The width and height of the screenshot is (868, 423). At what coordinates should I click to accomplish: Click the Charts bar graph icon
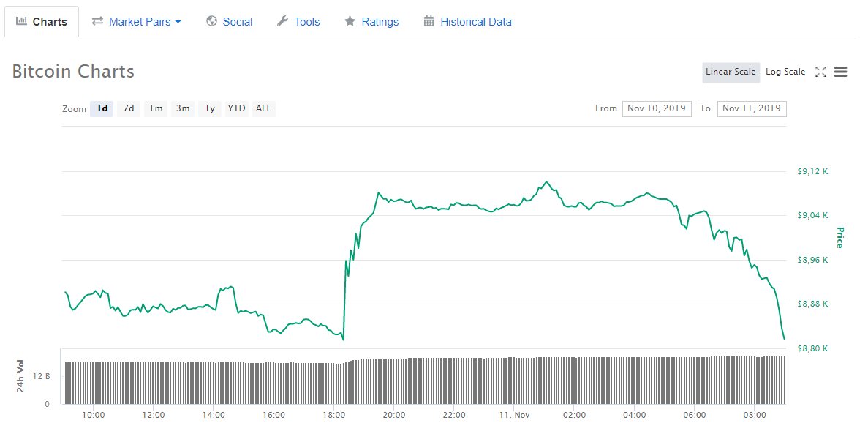coord(22,21)
